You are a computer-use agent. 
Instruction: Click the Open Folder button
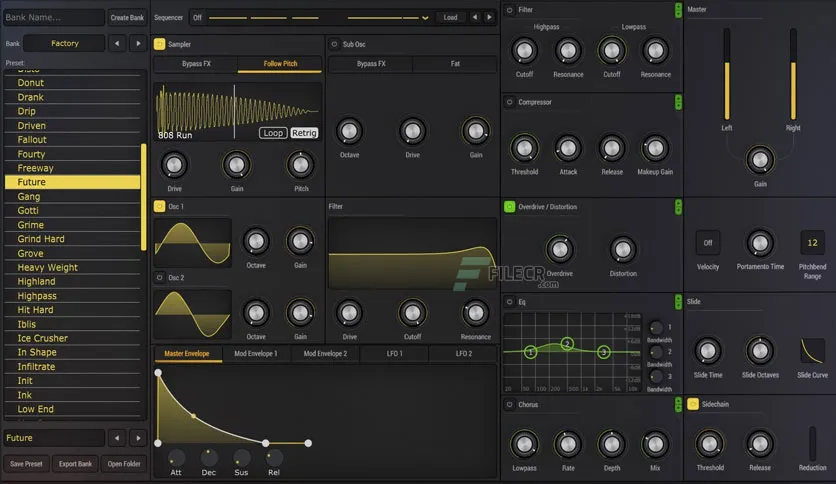(x=124, y=464)
